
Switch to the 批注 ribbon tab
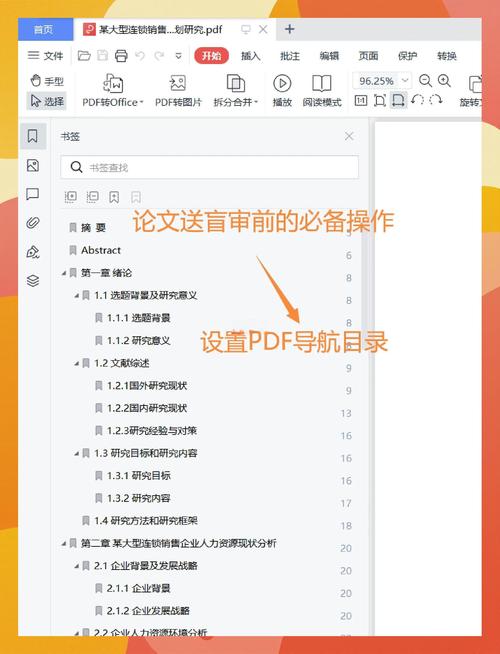[x=290, y=56]
